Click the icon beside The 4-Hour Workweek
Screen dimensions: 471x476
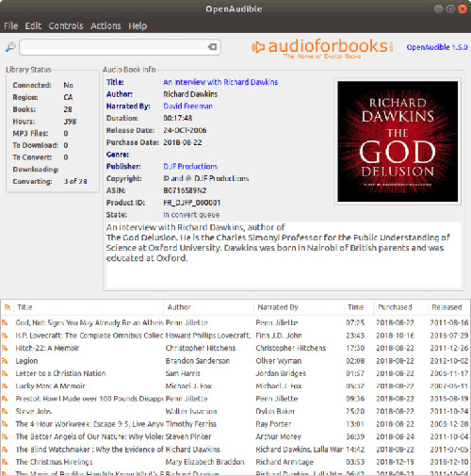[x=5, y=424]
